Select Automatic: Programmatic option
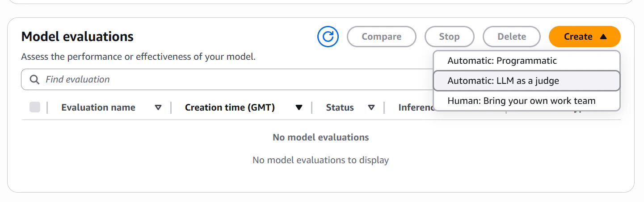 click(502, 61)
